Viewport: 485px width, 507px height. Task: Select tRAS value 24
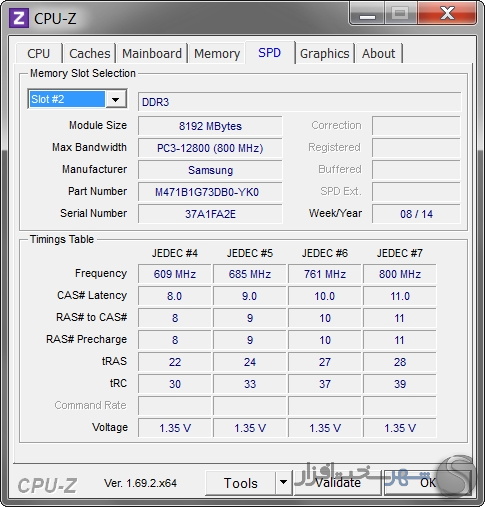(250, 362)
